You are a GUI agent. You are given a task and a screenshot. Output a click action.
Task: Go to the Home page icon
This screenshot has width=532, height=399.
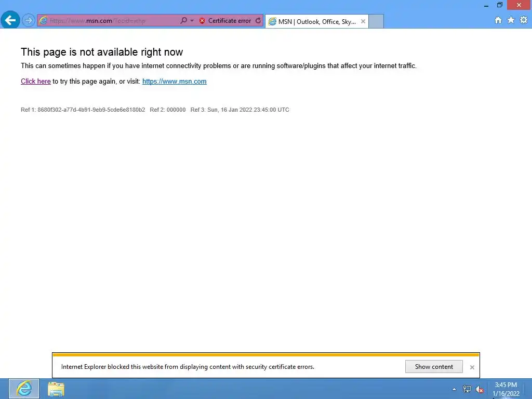tap(498, 20)
